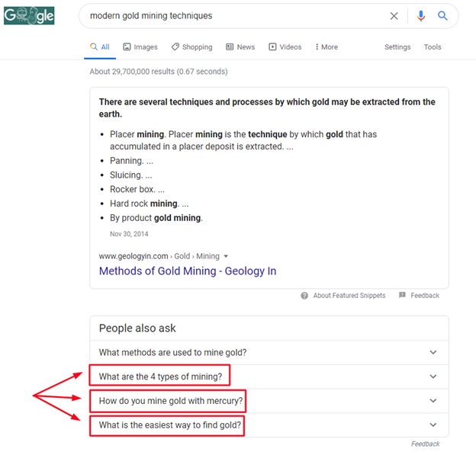Open the News results tab

click(240, 47)
